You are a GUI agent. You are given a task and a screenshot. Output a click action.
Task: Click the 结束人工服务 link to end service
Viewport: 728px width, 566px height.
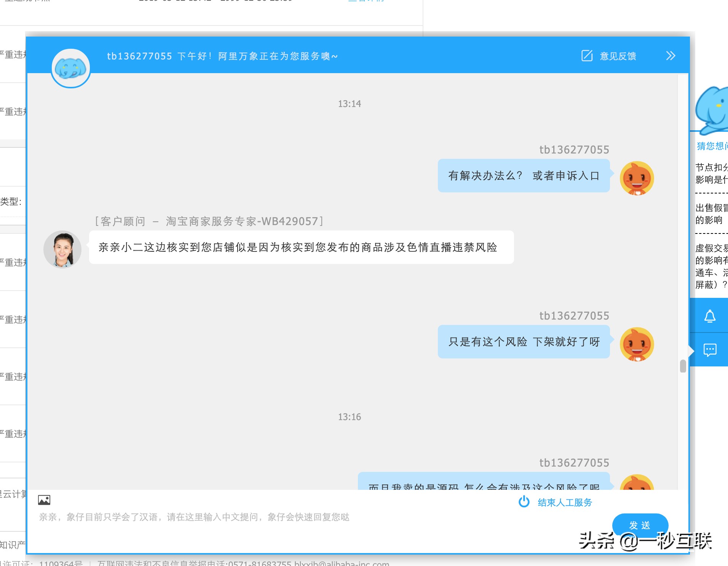(x=565, y=502)
